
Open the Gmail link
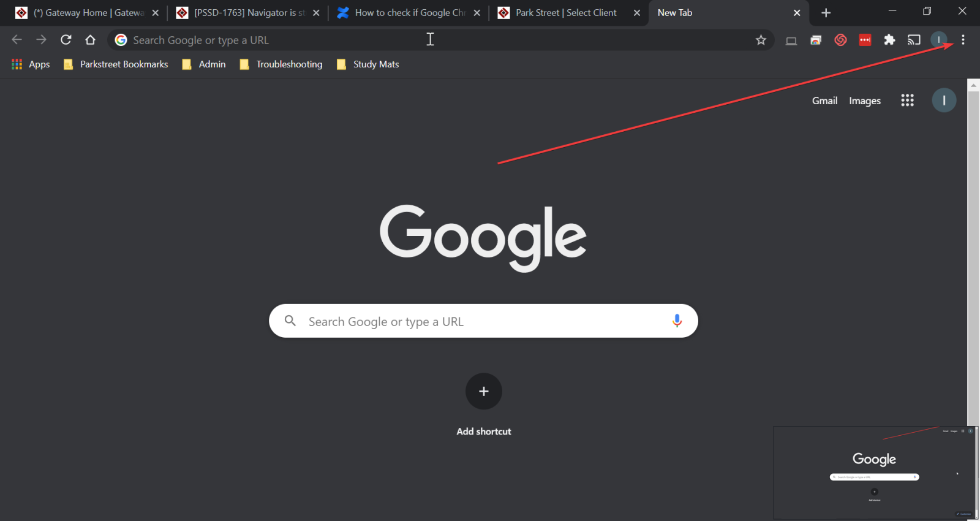[x=824, y=101]
